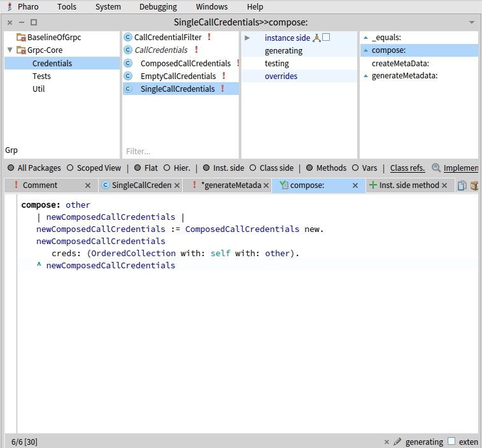
Task: Select Hier. radio button
Action: tap(167, 168)
